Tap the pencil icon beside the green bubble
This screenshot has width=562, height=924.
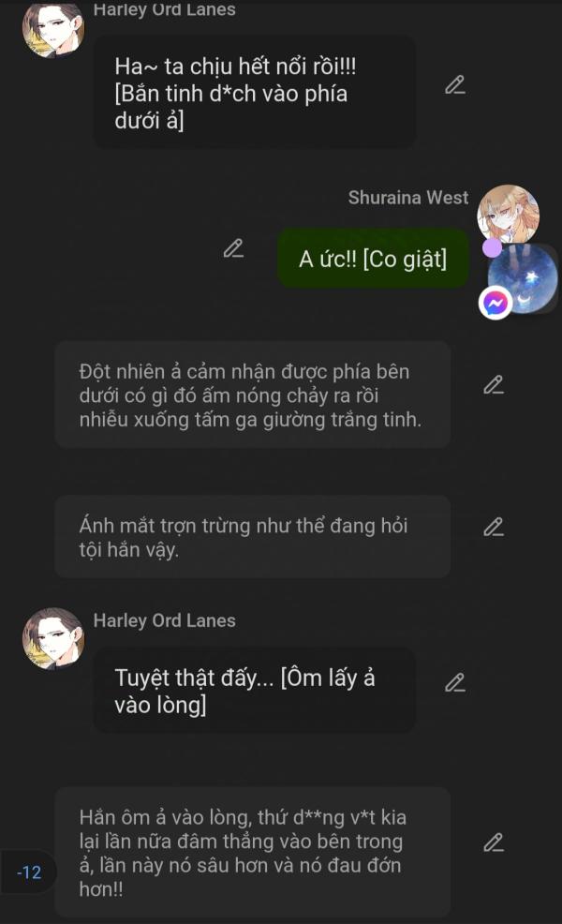[233, 248]
